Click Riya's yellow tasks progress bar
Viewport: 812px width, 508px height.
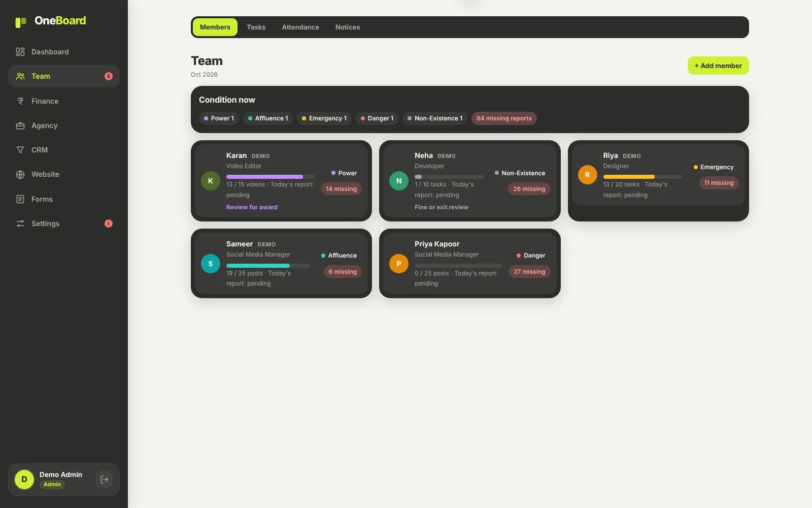tap(642, 177)
